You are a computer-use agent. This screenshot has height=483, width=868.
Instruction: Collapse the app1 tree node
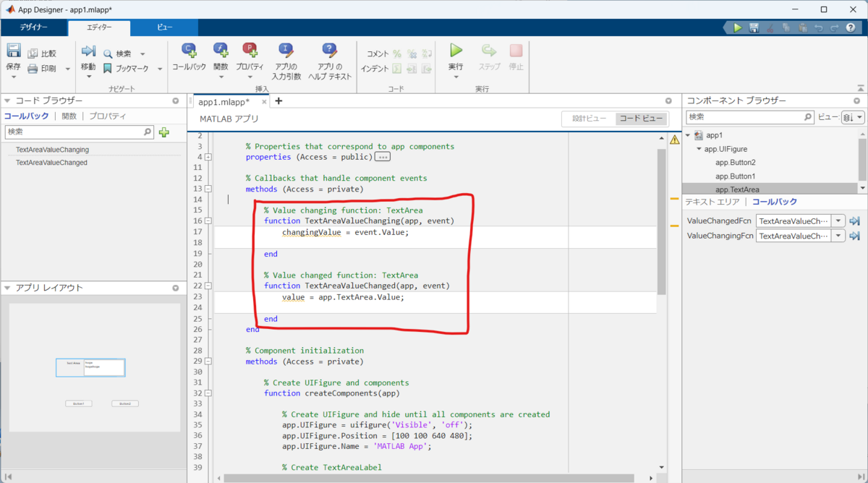[x=688, y=135]
